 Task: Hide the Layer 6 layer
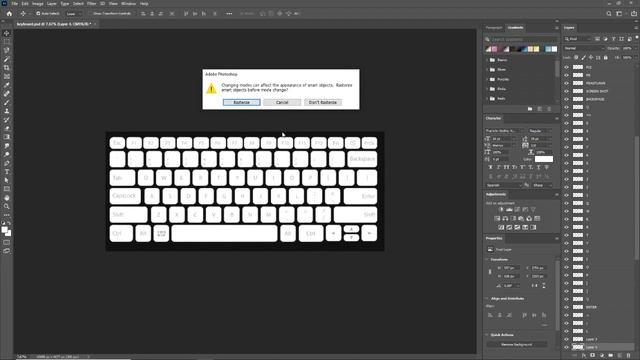click(567, 347)
